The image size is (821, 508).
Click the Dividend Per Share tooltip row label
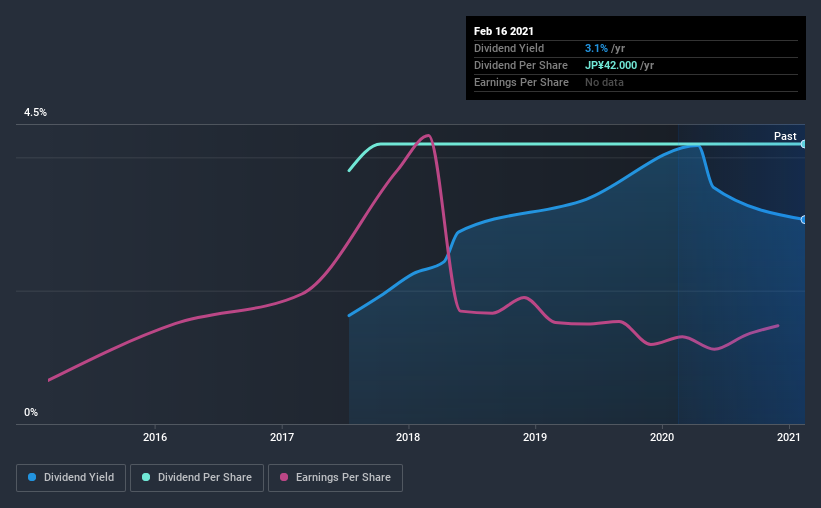coord(521,65)
